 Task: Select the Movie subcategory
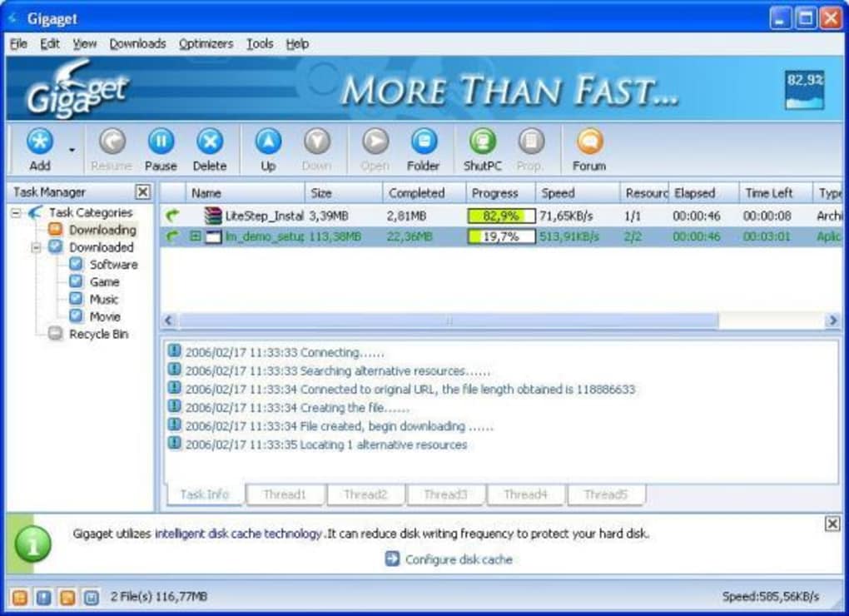[106, 316]
